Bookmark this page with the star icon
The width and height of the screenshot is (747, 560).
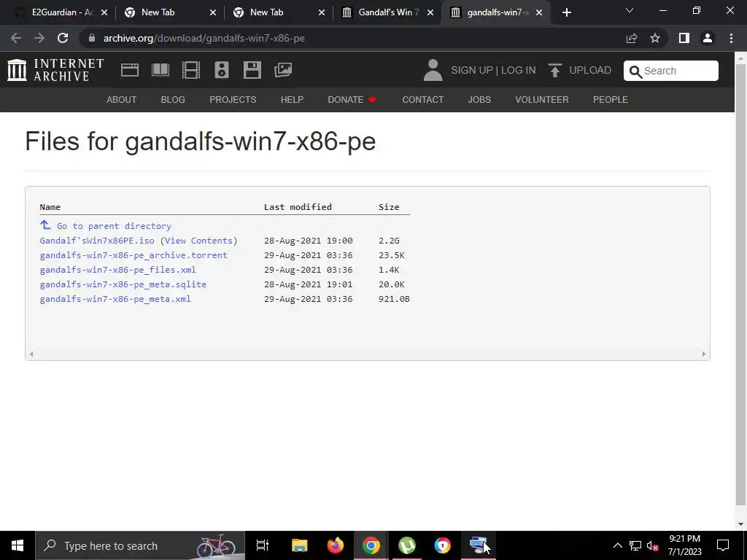pos(655,38)
